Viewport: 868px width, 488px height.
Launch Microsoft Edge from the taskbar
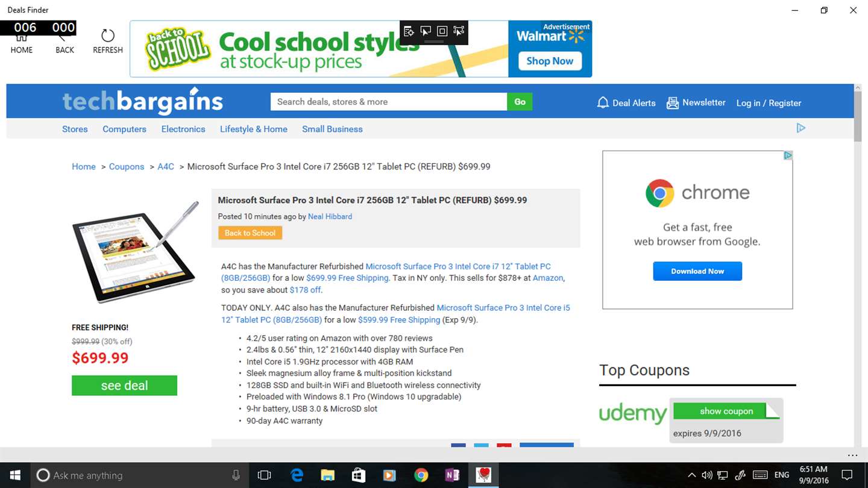pyautogui.click(x=297, y=475)
